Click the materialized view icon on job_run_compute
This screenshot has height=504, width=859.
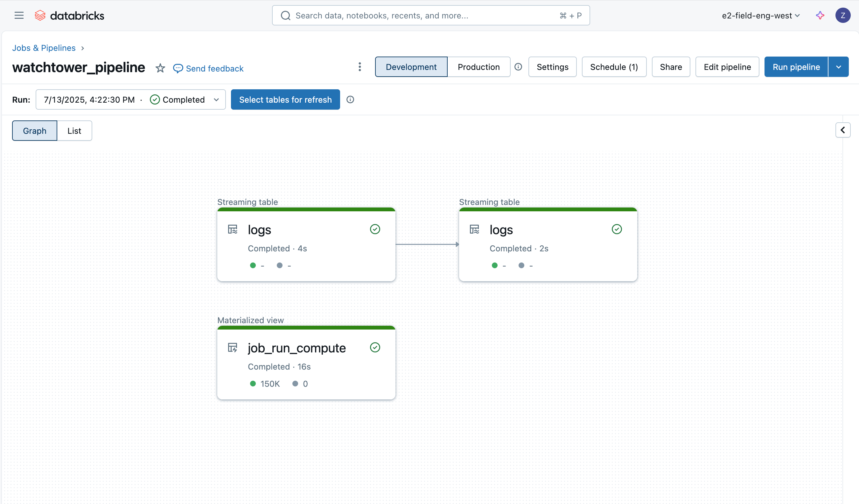point(233,348)
